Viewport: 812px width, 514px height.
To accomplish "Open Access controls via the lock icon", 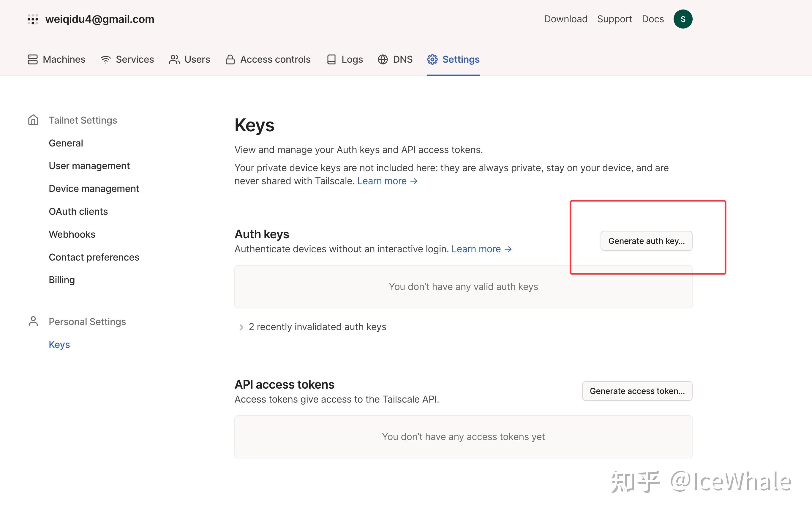I will [230, 59].
